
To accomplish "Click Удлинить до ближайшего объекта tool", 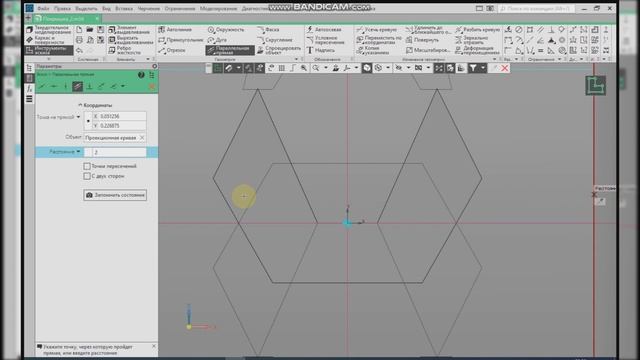I will 428,30.
